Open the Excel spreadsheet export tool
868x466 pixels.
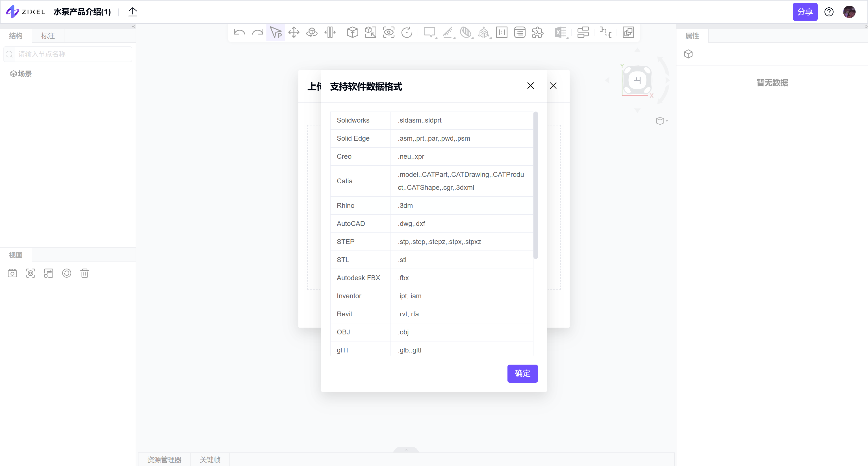click(x=561, y=33)
